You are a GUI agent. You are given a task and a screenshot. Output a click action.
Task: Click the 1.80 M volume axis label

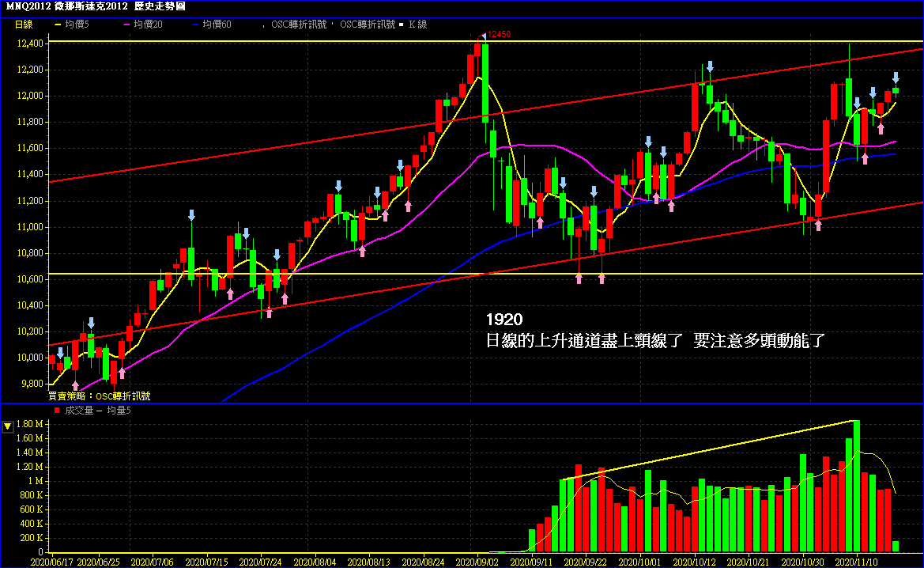[x=30, y=424]
